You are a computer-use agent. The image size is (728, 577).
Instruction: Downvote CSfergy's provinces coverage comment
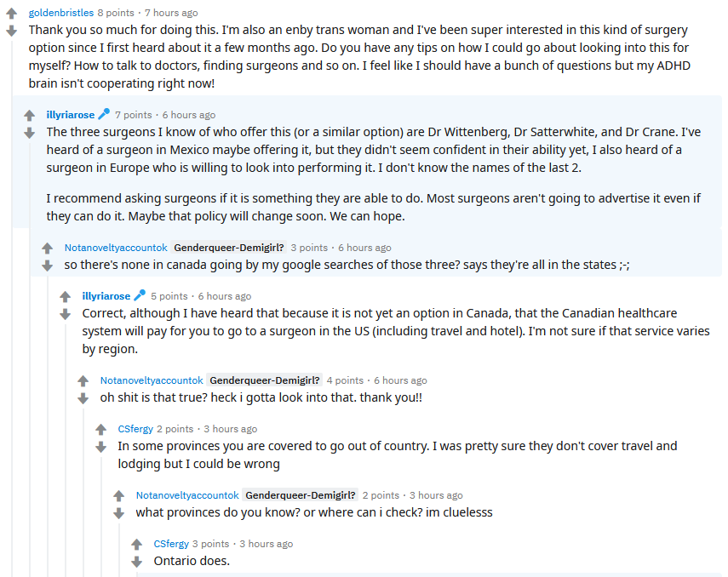[101, 447]
